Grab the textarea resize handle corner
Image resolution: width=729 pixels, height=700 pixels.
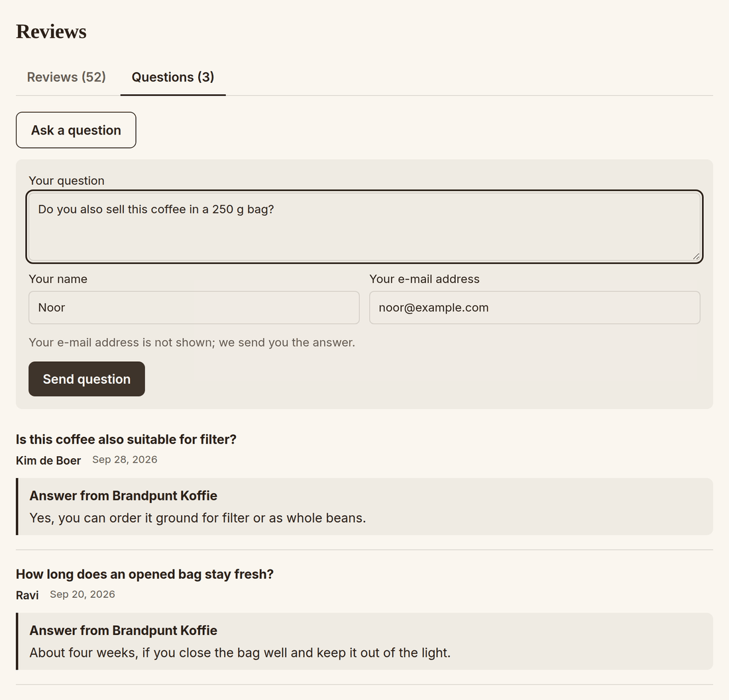tap(696, 257)
